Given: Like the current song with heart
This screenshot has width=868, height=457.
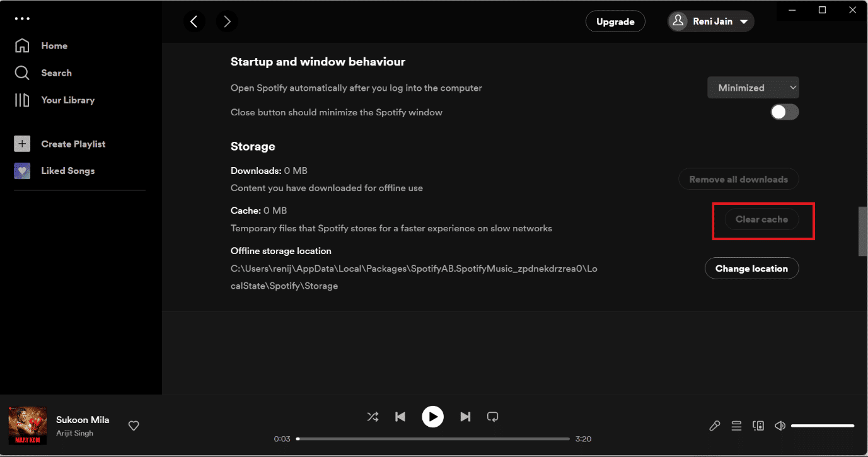Looking at the screenshot, I should coord(134,426).
